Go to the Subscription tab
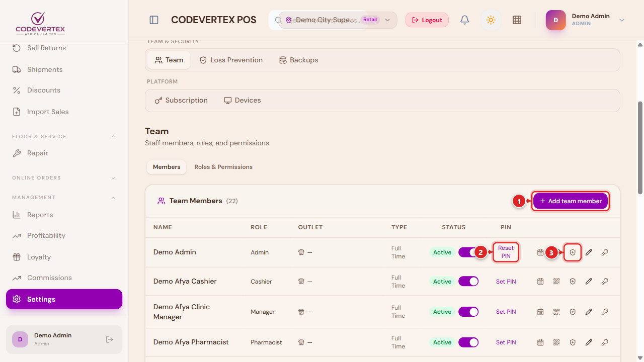 [181, 100]
